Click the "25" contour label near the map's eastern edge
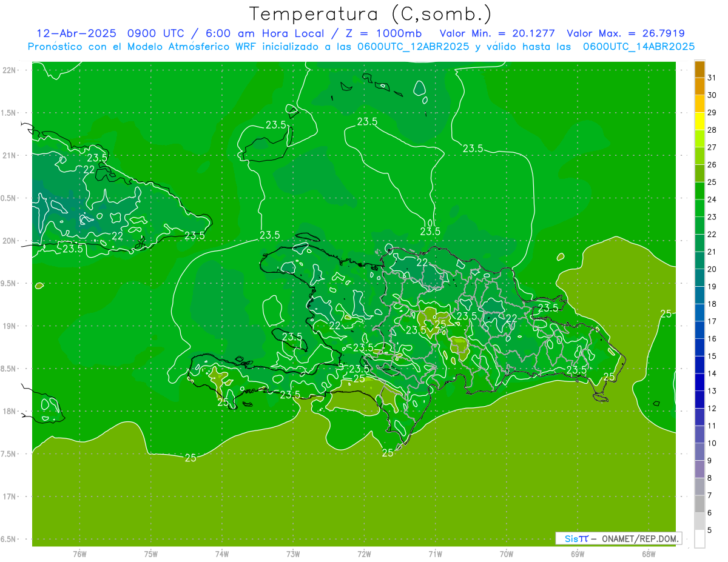This screenshot has width=728, height=562. click(666, 313)
